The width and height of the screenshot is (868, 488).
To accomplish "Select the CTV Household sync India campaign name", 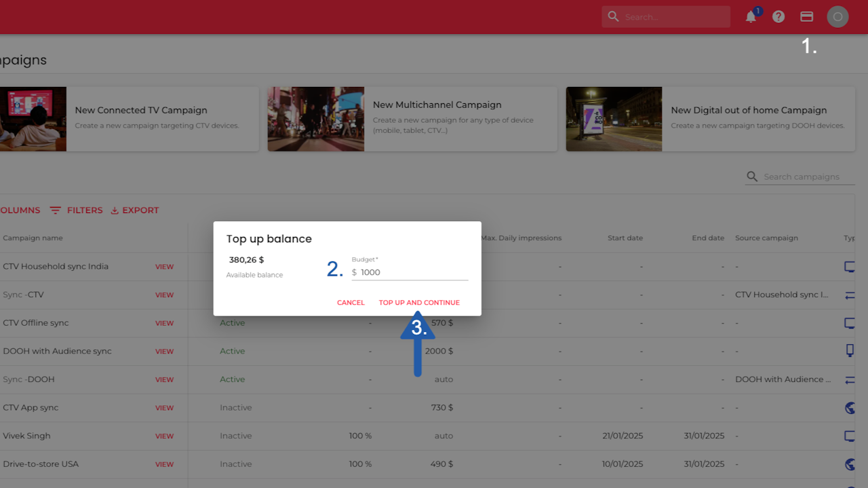I will (x=56, y=266).
